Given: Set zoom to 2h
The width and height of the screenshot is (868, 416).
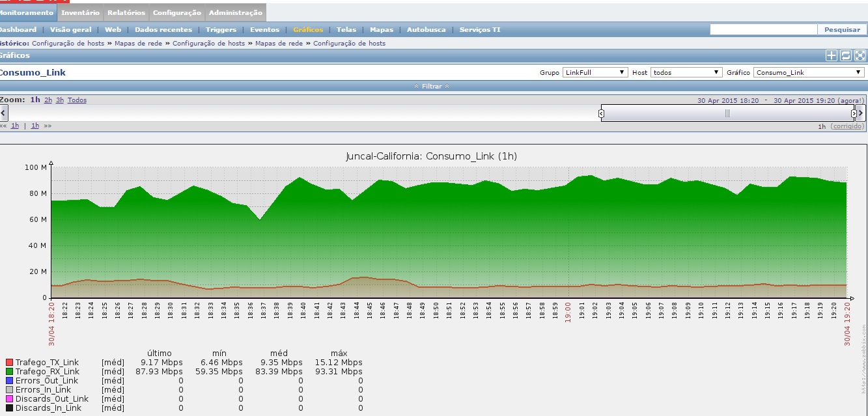Looking at the screenshot, I should pos(48,100).
